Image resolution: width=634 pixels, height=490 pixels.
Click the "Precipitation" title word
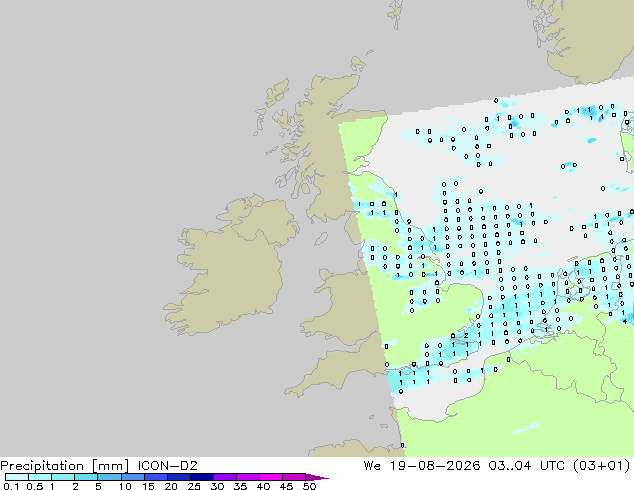(42, 466)
